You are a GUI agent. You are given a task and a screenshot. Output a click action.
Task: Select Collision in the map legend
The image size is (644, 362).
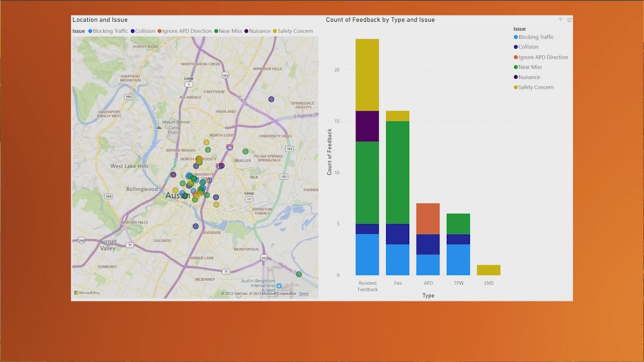pos(143,31)
